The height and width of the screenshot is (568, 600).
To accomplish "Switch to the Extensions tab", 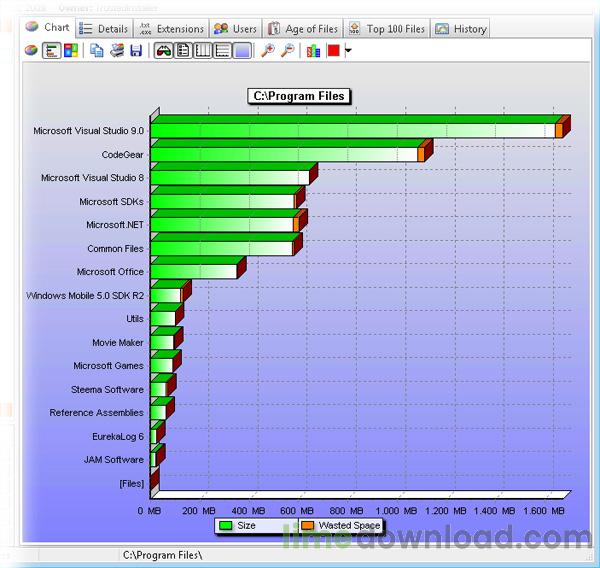I will coord(171,29).
